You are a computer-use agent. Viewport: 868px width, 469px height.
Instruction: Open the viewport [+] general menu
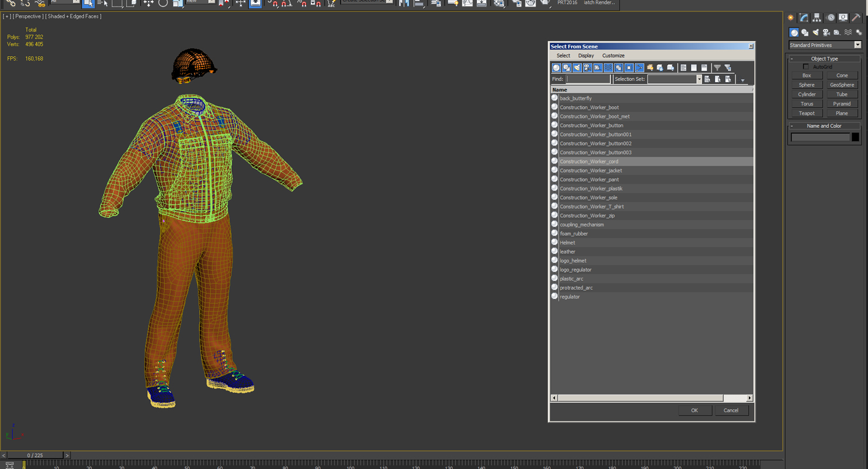[x=7, y=16]
